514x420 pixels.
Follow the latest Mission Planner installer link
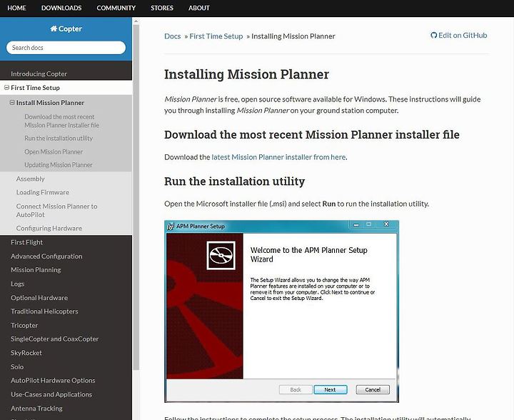(278, 157)
